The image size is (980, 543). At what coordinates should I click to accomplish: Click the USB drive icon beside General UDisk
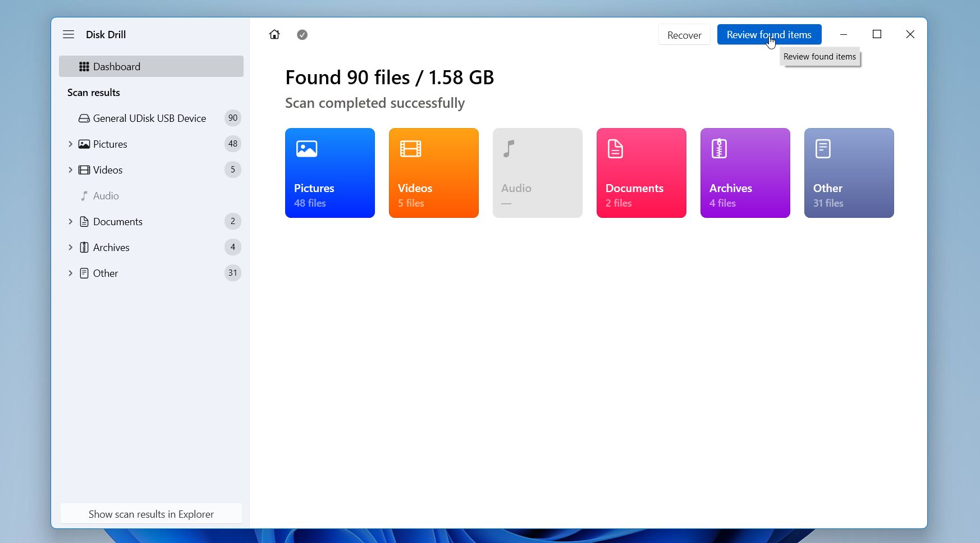[84, 118]
